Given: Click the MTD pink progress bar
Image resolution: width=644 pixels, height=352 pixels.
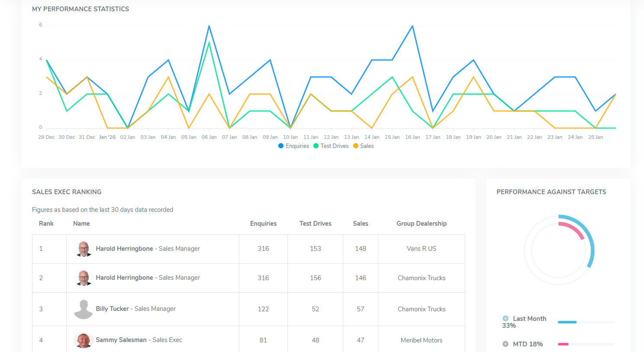Looking at the screenshot, I should click(563, 344).
